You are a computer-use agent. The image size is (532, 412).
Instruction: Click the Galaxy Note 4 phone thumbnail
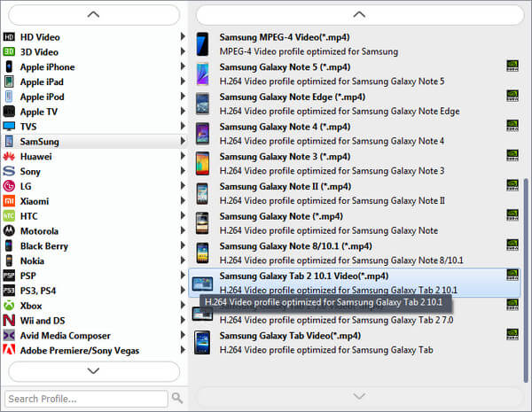[x=202, y=134]
